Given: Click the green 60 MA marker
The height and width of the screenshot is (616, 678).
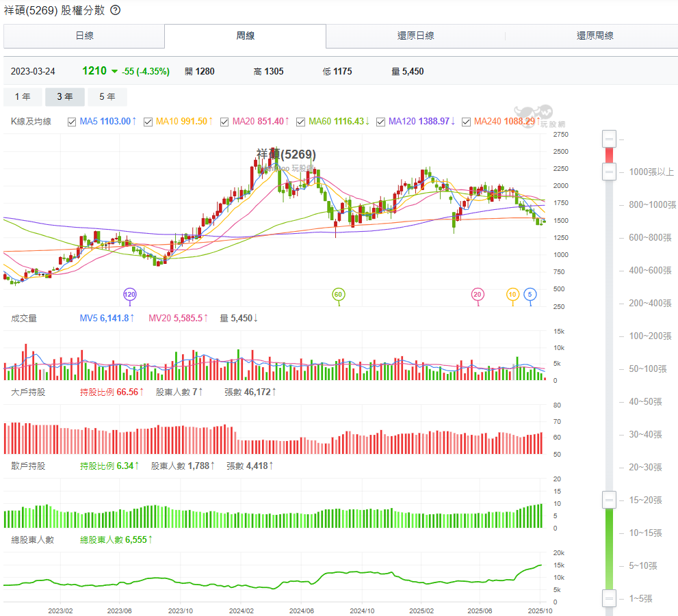Looking at the screenshot, I should click(x=338, y=295).
